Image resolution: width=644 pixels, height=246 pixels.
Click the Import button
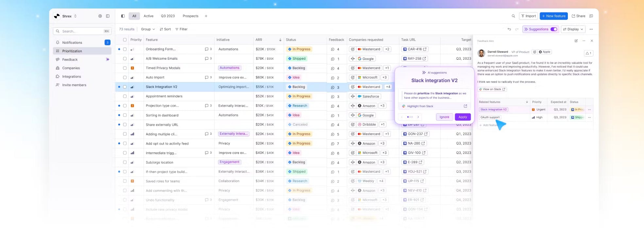point(528,16)
